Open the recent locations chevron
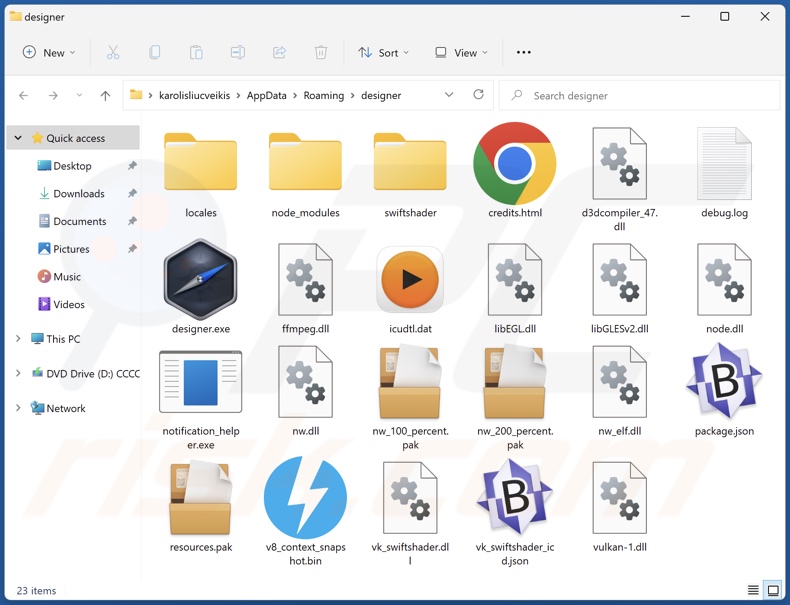The width and height of the screenshot is (790, 605). point(79,96)
